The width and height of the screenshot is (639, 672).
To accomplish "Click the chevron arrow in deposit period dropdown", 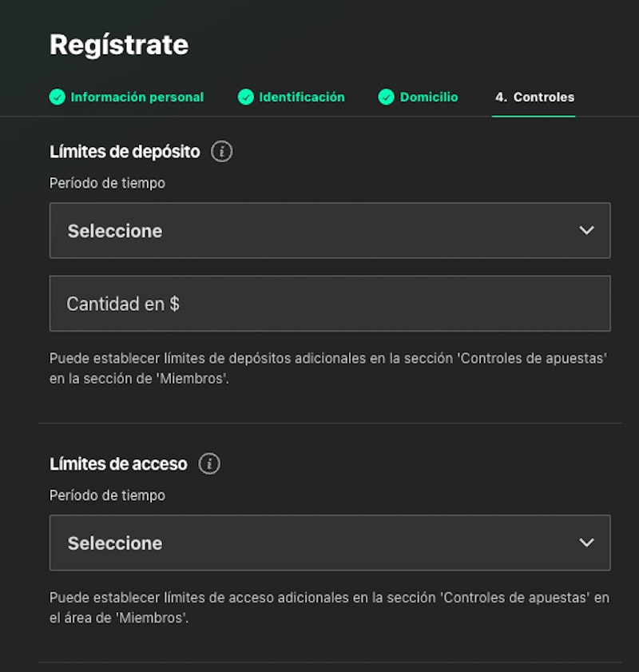I will (586, 230).
